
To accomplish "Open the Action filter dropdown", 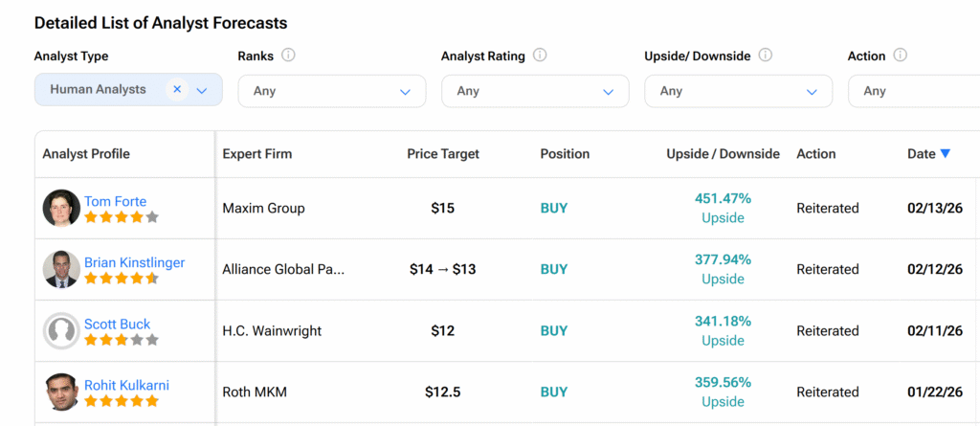I will 914,91.
